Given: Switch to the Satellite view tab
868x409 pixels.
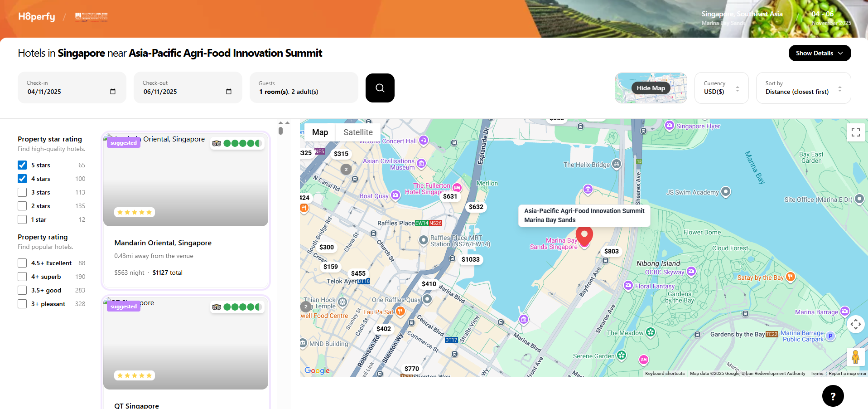Looking at the screenshot, I should (358, 132).
